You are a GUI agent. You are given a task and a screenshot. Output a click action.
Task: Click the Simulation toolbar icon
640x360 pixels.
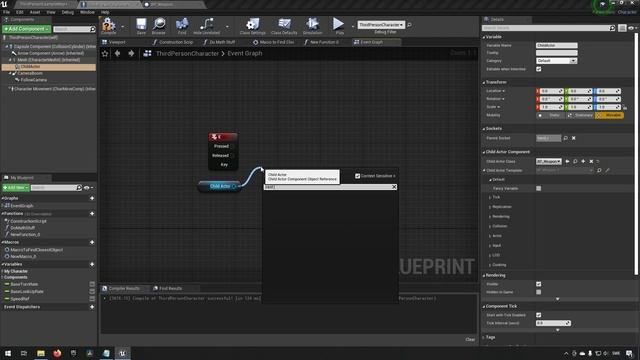313,26
